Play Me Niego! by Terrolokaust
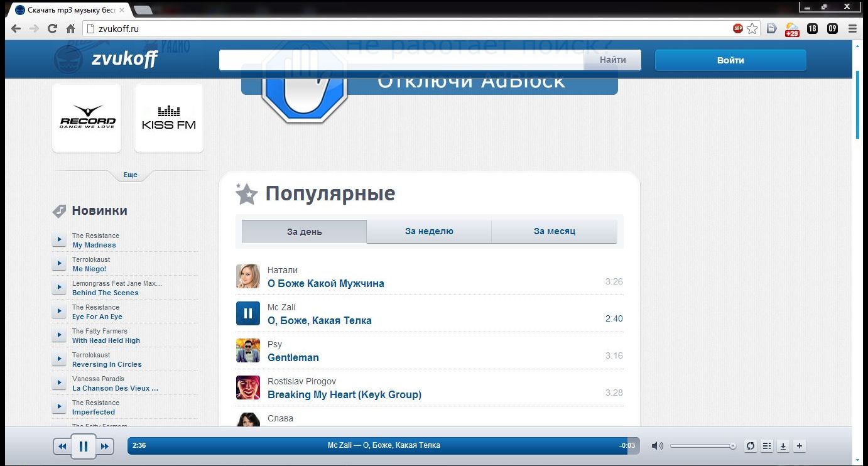The width and height of the screenshot is (868, 466). 59,263
